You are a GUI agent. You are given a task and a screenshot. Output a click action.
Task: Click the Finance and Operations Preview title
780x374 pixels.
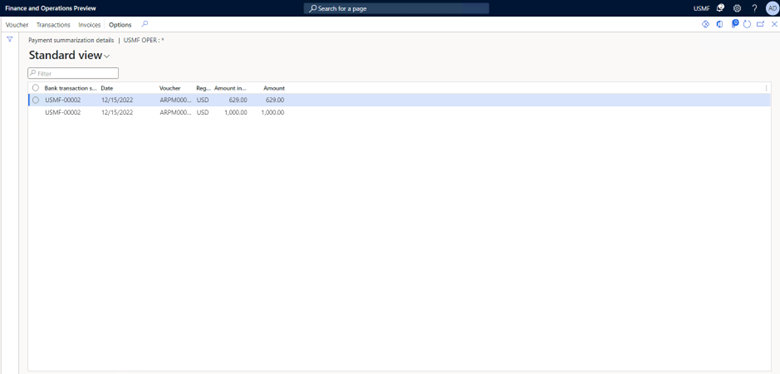point(51,8)
